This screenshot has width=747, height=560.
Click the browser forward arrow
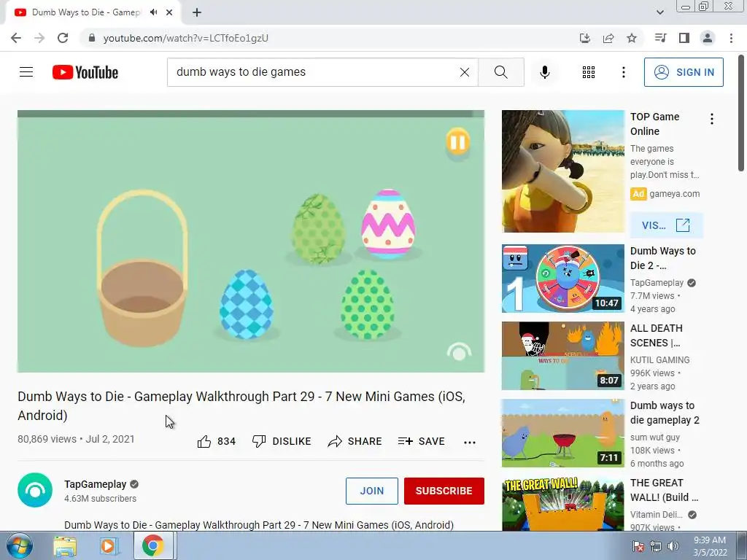click(x=39, y=38)
